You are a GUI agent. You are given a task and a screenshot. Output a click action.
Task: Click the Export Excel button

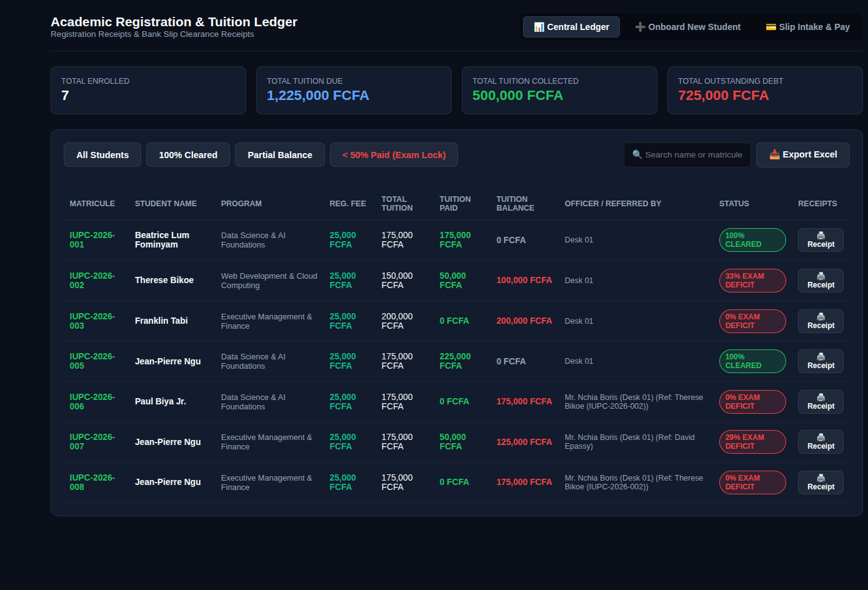[x=802, y=155]
